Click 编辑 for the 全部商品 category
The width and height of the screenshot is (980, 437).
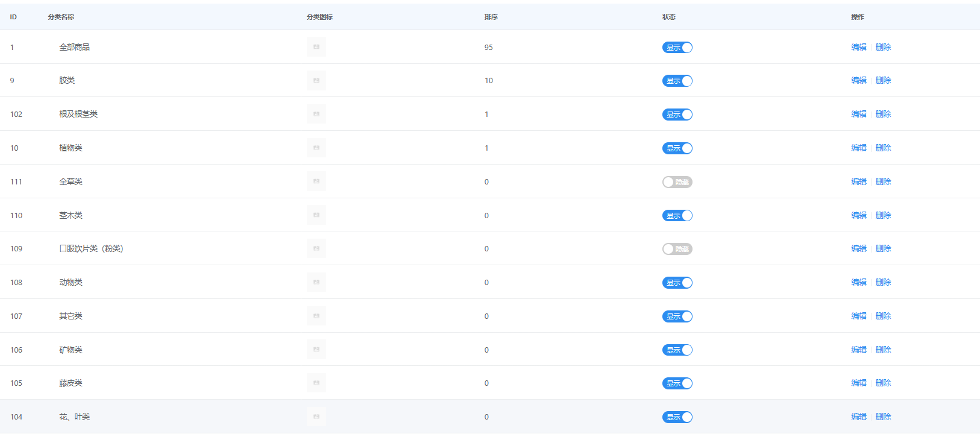pyautogui.click(x=859, y=47)
